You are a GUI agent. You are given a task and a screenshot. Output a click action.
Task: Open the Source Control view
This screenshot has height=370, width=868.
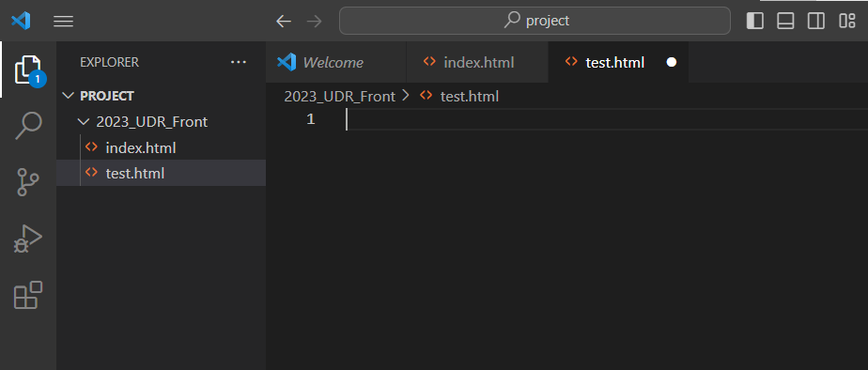(x=27, y=182)
